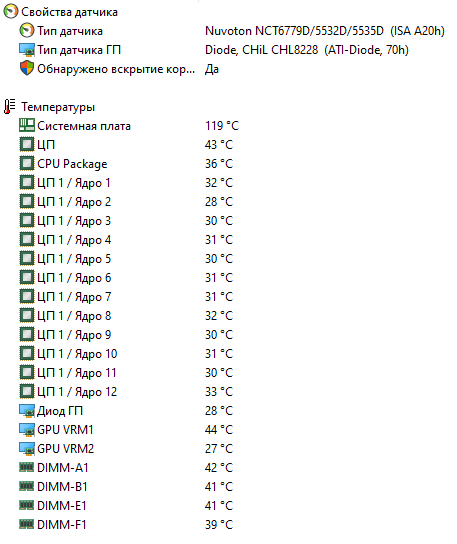Viewport: 457px width, 544px height.
Task: Click the GPU icon beside GPU VRM1
Action: [x=27, y=430]
